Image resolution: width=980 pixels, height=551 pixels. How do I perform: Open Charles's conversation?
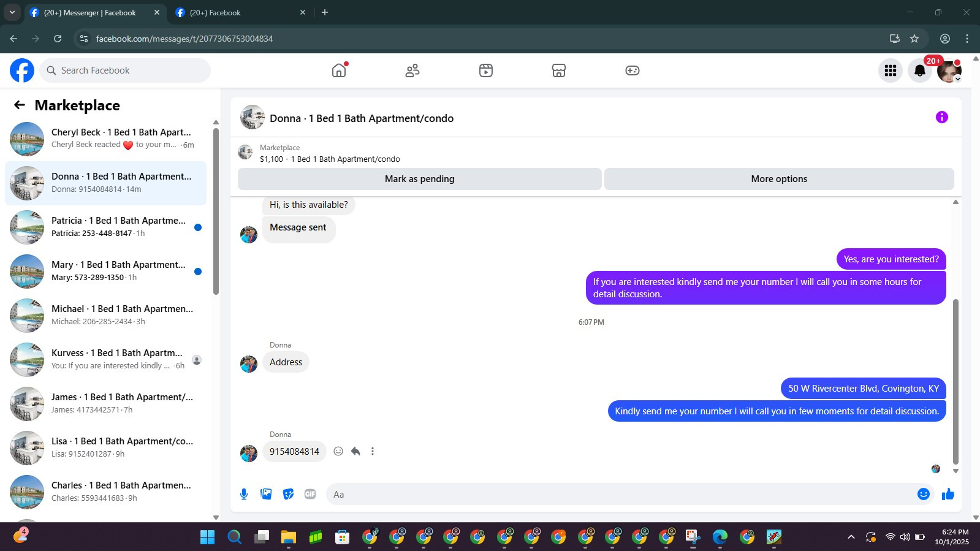(x=105, y=492)
